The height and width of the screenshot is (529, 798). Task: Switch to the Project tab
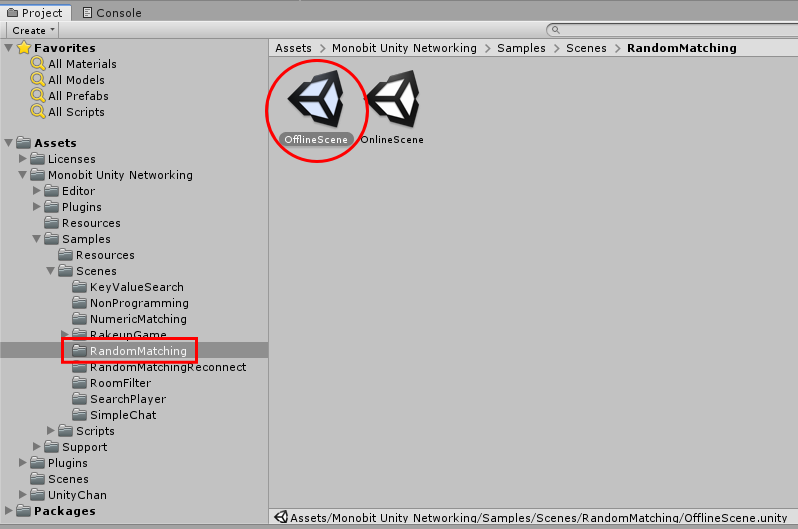(35, 13)
